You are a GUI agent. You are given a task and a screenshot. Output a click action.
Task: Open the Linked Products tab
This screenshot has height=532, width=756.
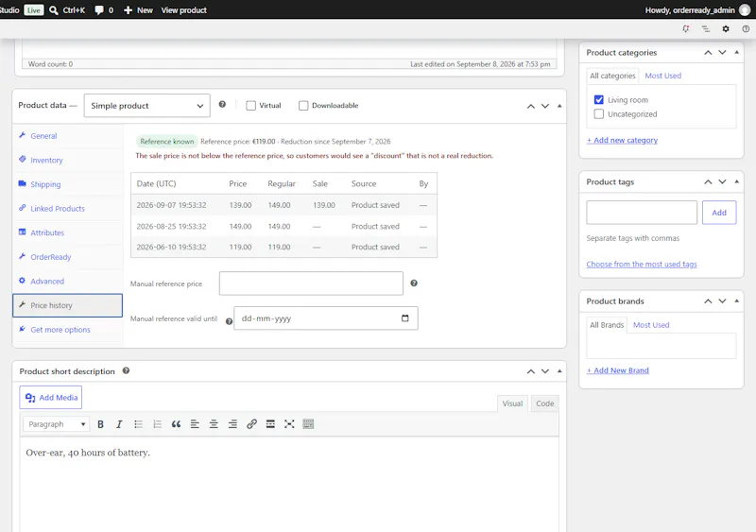(67, 209)
